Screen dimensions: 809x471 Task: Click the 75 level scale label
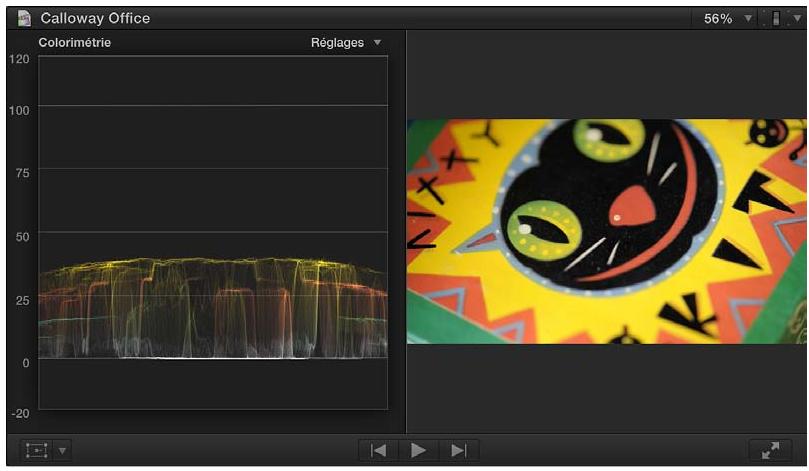pyautogui.click(x=22, y=173)
